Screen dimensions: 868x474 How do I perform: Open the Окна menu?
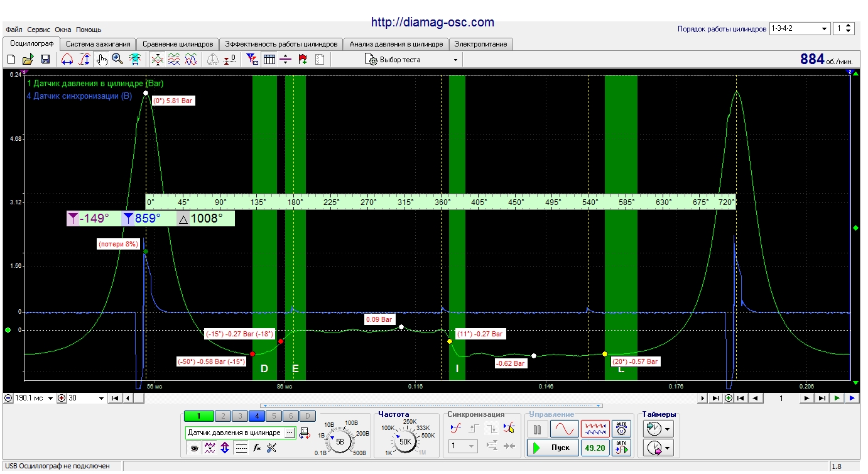pos(63,30)
